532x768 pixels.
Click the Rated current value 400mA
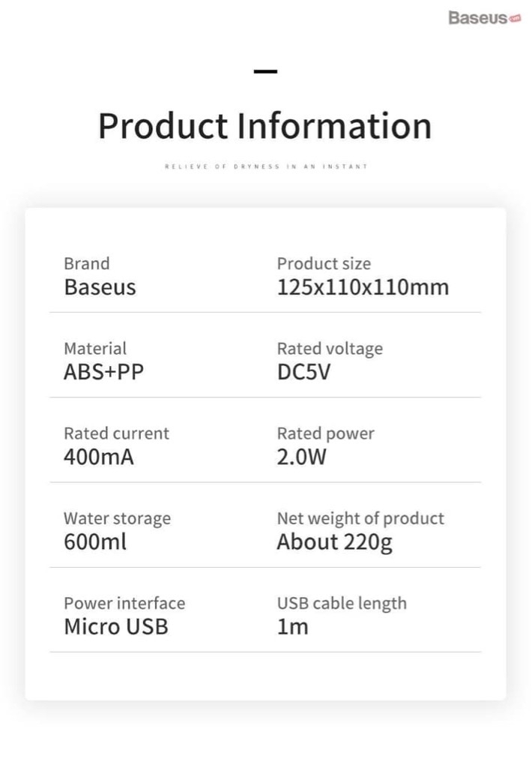[99, 457]
